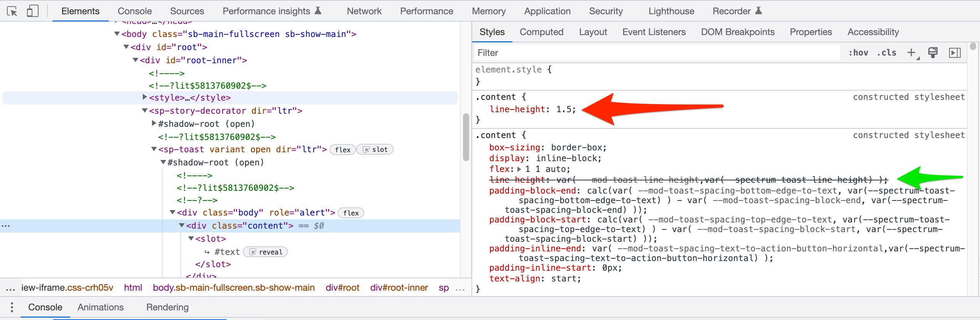Click the new style rule plus icon

(912, 53)
